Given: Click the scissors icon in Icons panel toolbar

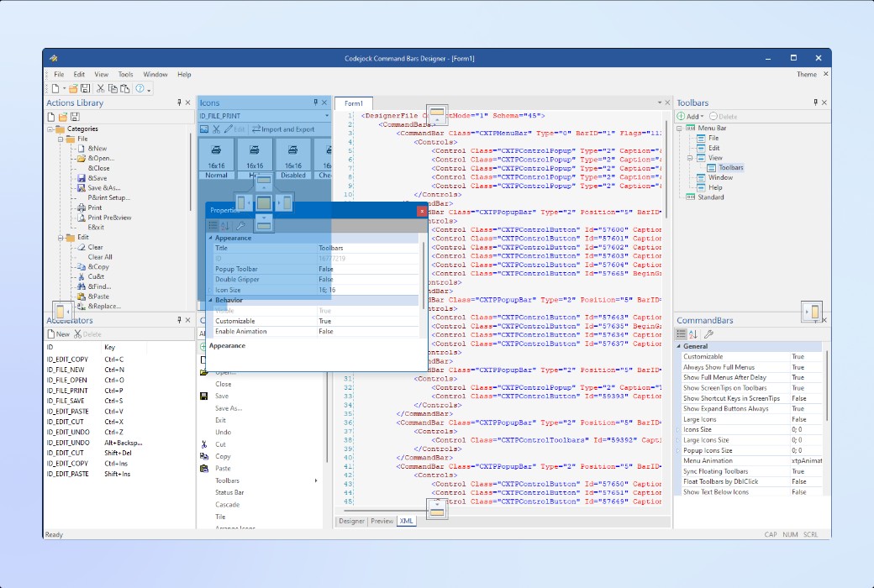Looking at the screenshot, I should click(x=216, y=129).
